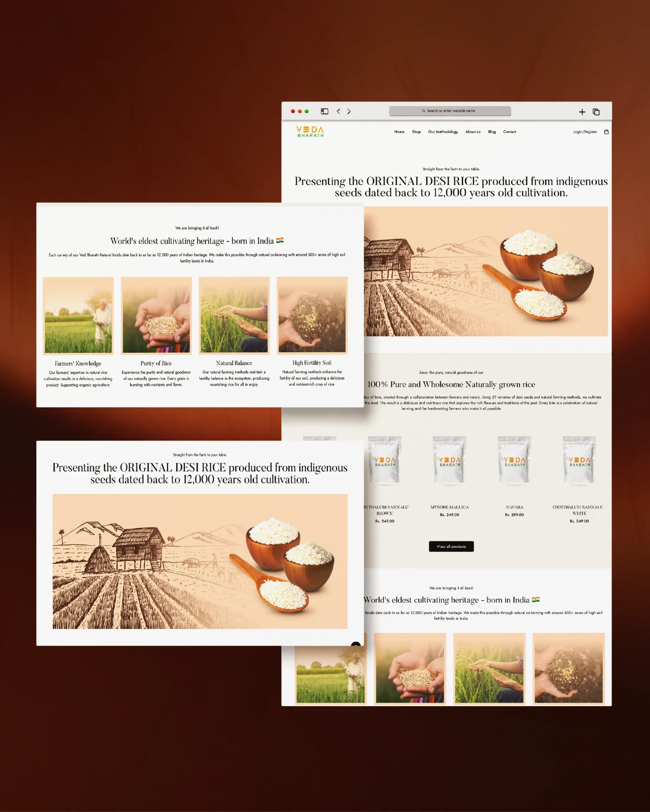Click the Purity of Rice heading

point(156,363)
